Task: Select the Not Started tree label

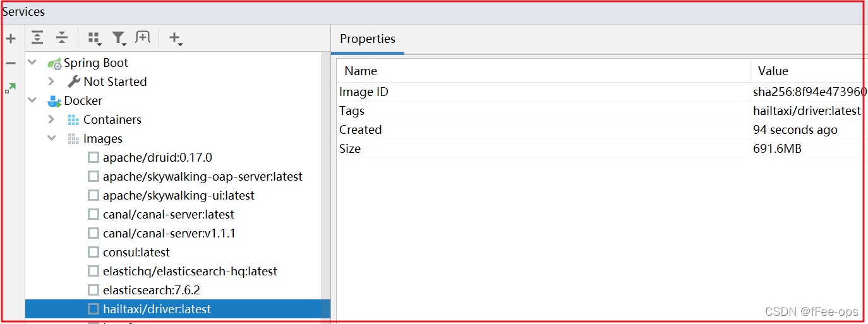Action: click(x=115, y=81)
